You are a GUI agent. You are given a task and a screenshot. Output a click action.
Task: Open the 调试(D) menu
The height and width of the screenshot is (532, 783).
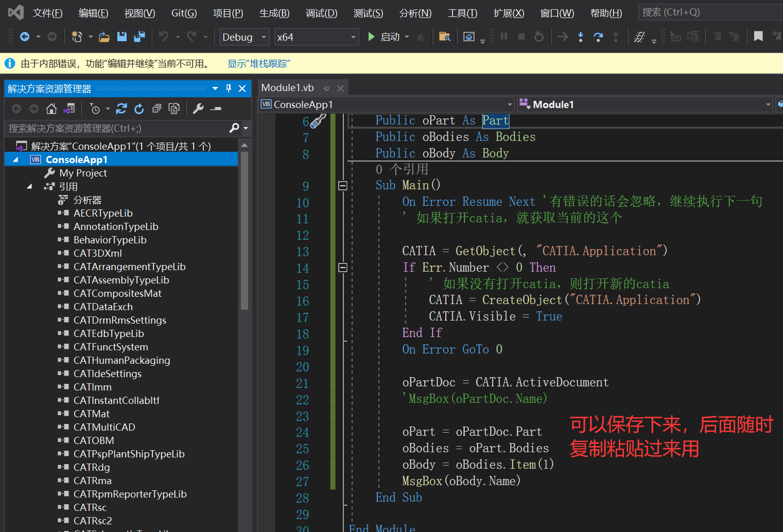tap(322, 13)
